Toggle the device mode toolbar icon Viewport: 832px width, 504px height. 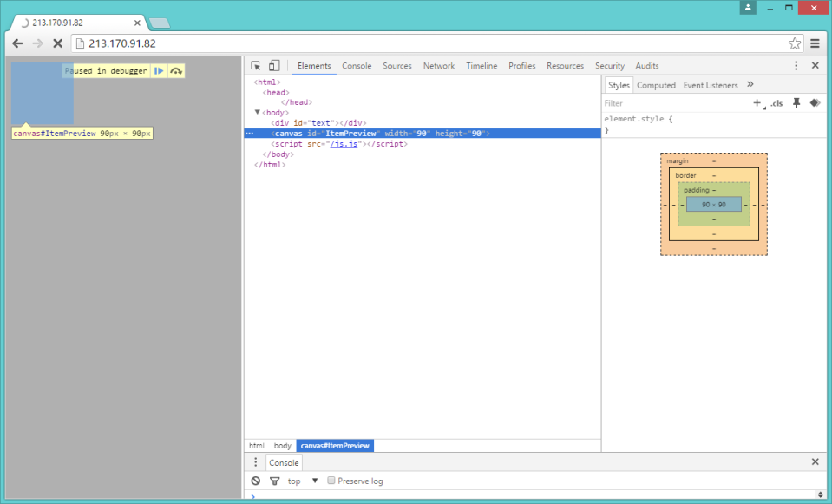(x=274, y=66)
